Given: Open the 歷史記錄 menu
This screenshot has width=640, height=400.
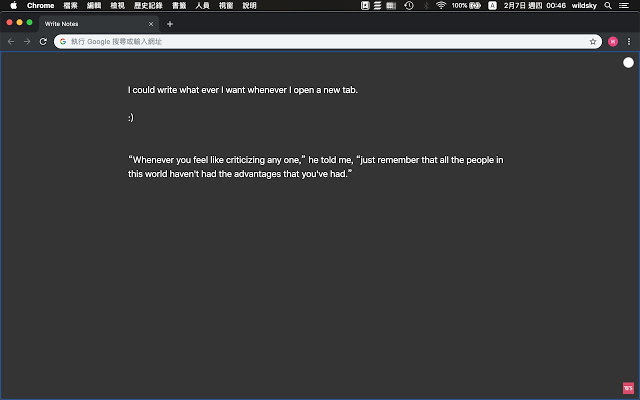Looking at the screenshot, I should (x=145, y=6).
